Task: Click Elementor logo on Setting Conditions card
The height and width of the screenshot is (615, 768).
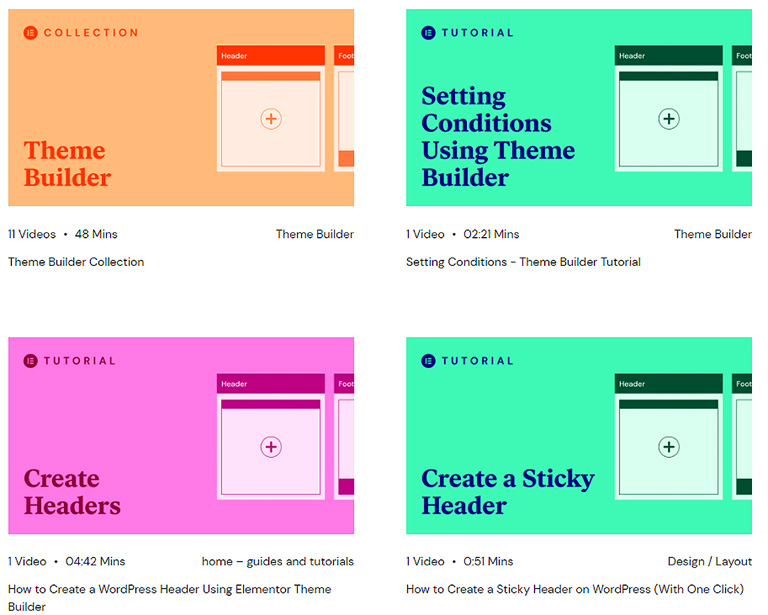Action: coord(428,33)
